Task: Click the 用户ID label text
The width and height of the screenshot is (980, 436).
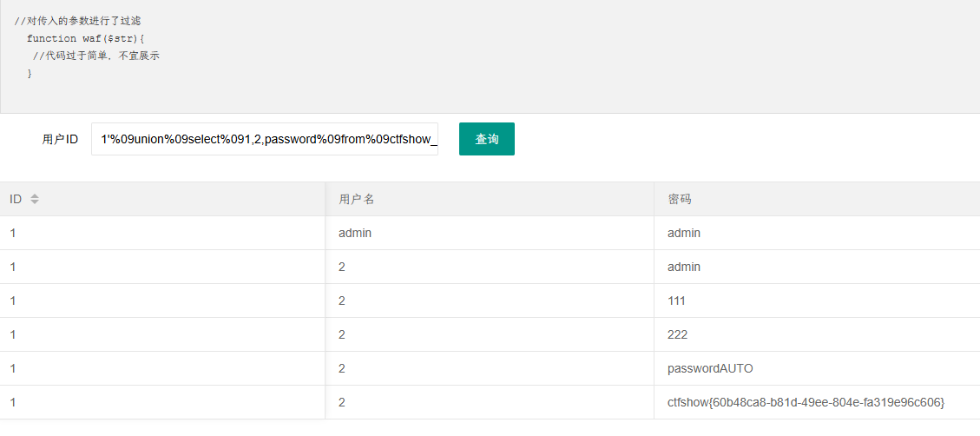Action: pyautogui.click(x=60, y=140)
